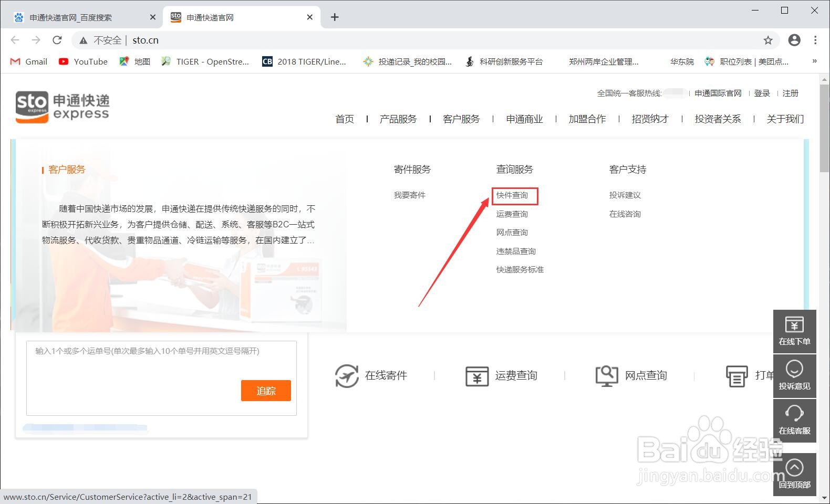Click 运费查询 under 查询服务
The height and width of the screenshot is (504, 830).
[x=512, y=214]
